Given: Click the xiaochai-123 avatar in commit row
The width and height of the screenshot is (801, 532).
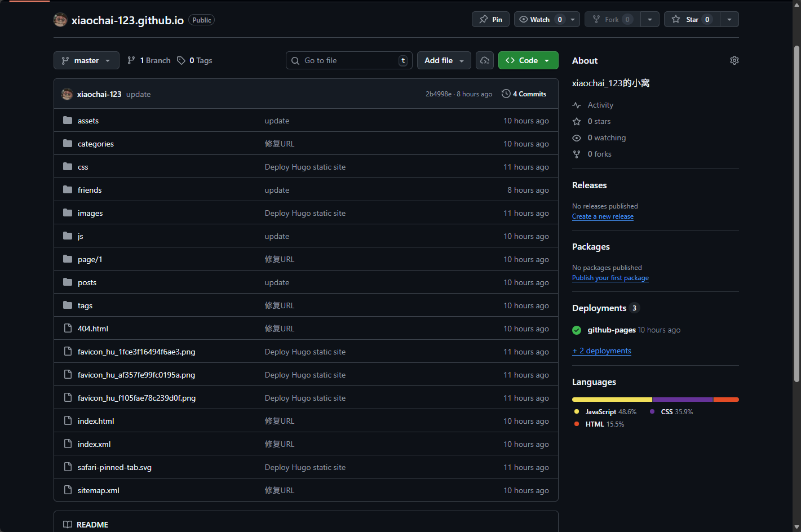Looking at the screenshot, I should point(67,94).
